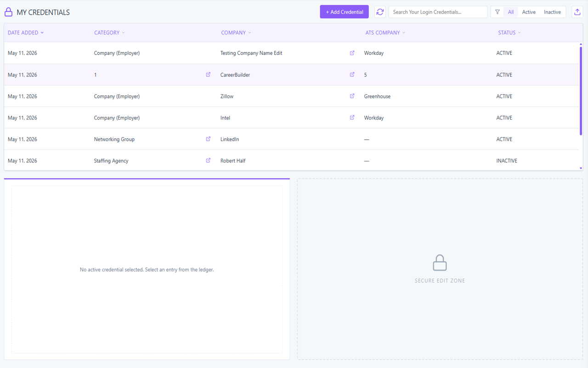Viewport: 588px width, 368px height.
Task: Filter by Inactive credentials
Action: tap(552, 12)
